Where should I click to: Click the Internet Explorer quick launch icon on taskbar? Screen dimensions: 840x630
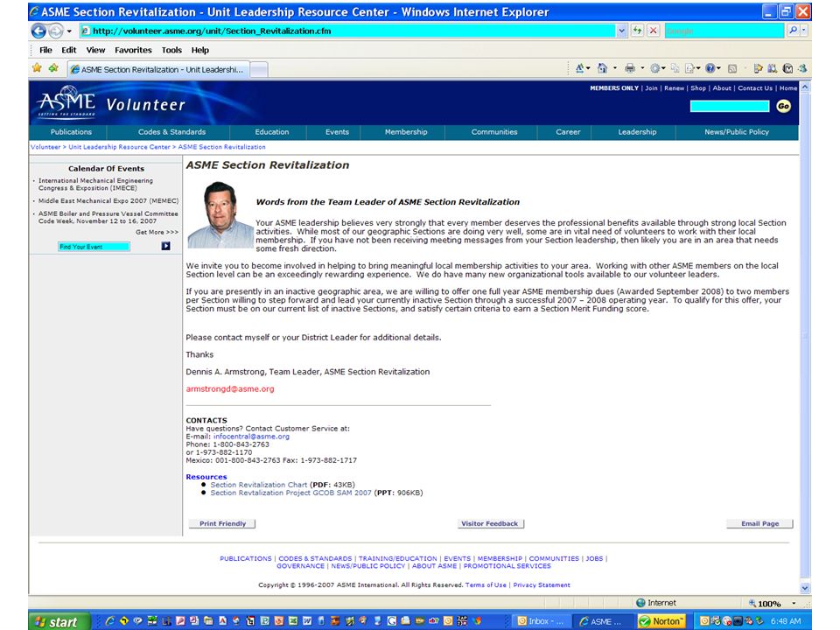[x=109, y=621]
